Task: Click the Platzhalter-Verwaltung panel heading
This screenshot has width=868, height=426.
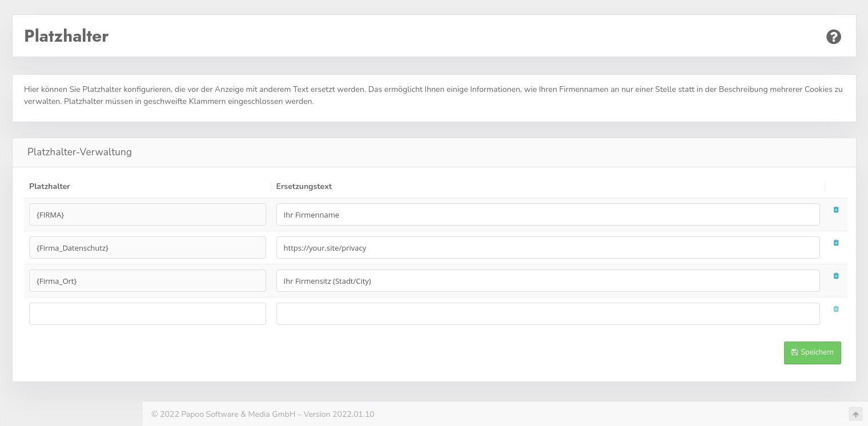Action: pyautogui.click(x=79, y=152)
